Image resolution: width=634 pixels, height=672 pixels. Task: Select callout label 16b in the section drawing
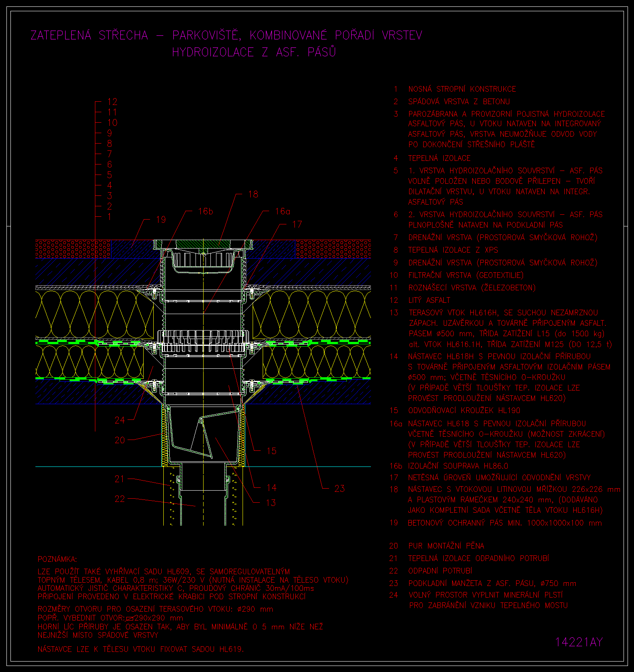click(x=205, y=212)
